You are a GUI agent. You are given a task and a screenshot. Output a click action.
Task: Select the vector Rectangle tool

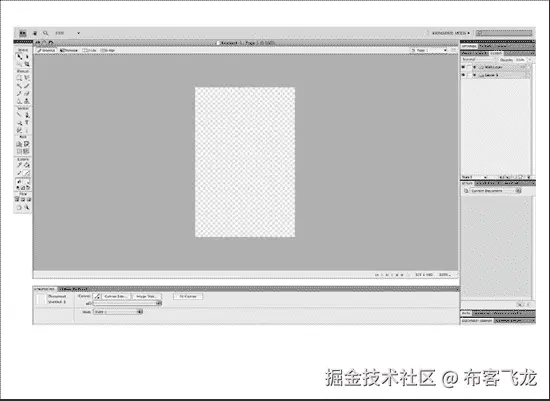click(20, 122)
